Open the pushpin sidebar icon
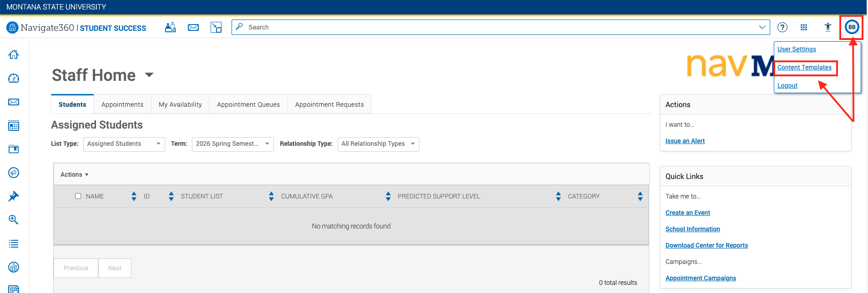The width and height of the screenshot is (868, 293). (14, 196)
